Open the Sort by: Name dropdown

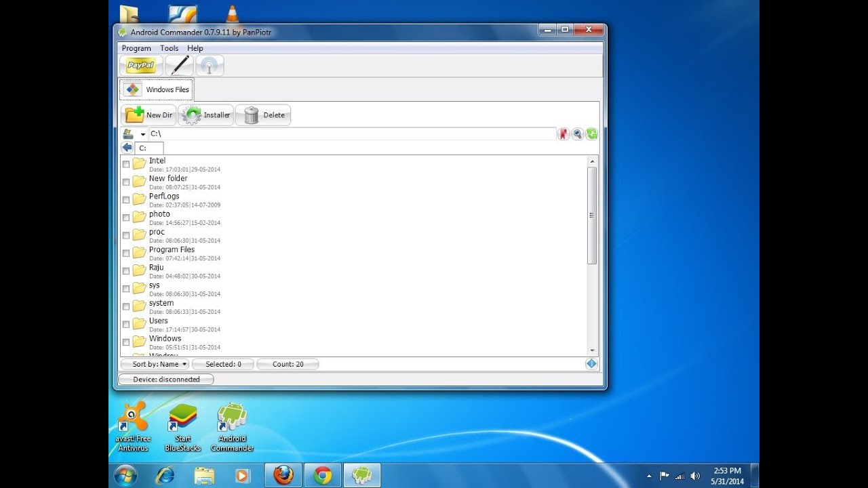point(155,364)
